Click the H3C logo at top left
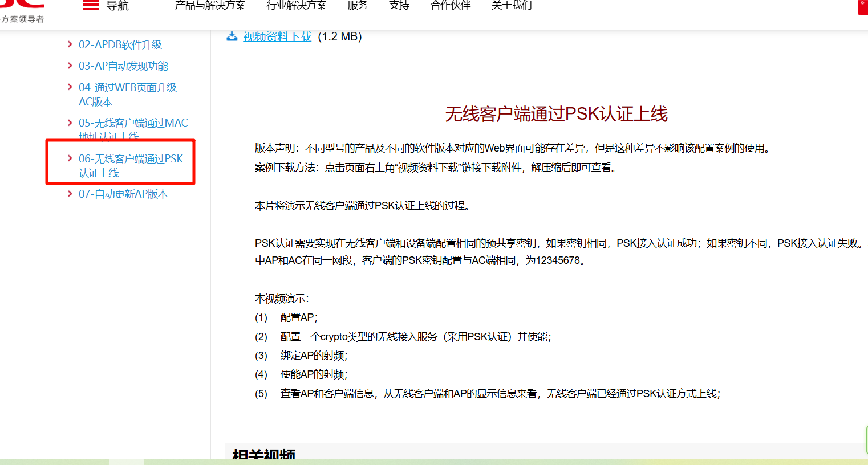The width and height of the screenshot is (868, 465). (23, 6)
